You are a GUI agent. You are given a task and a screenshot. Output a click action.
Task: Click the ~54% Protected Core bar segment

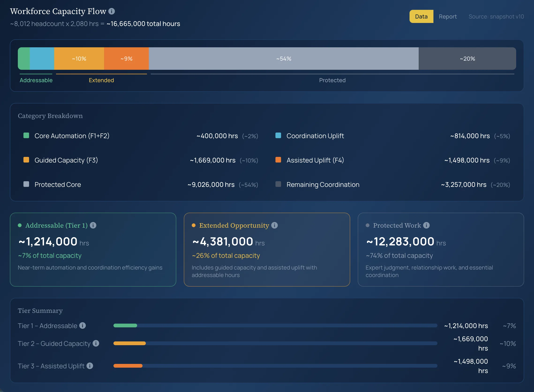[x=283, y=59]
